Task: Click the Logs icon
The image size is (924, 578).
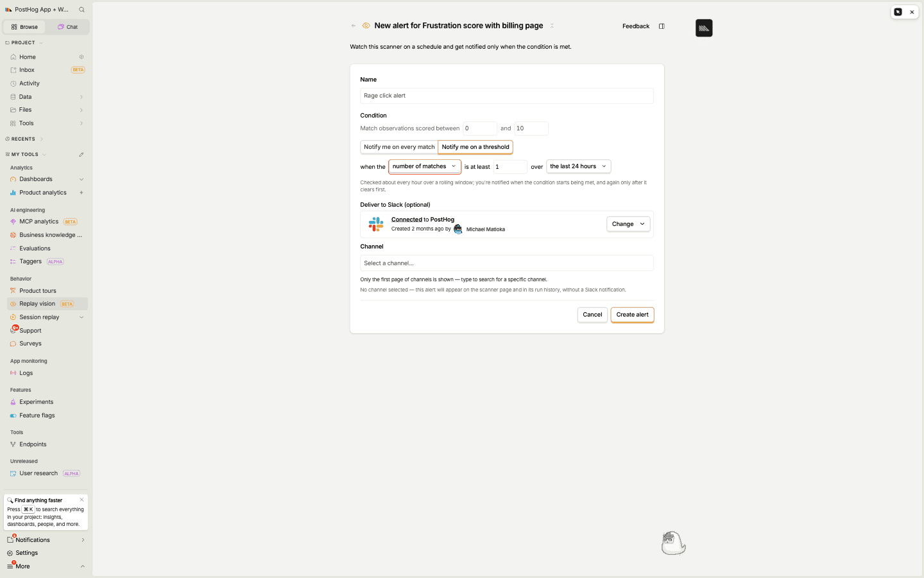Action: (x=13, y=373)
